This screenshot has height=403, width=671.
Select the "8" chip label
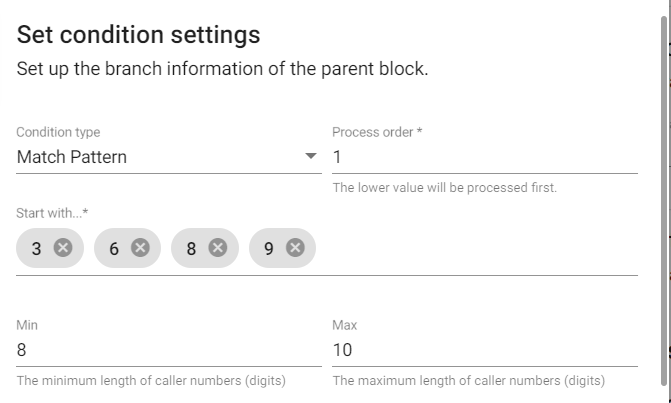(191, 248)
